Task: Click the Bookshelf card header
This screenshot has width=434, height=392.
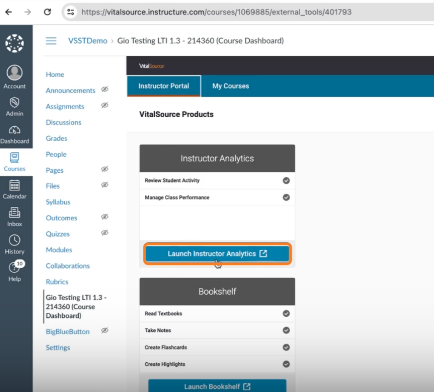Action: tap(217, 291)
